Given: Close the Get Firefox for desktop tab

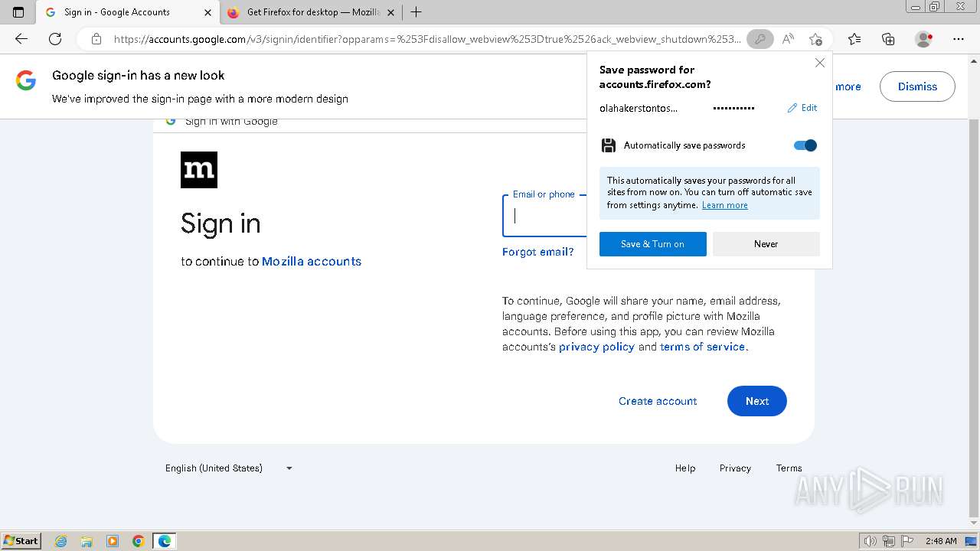Looking at the screenshot, I should coord(391,12).
